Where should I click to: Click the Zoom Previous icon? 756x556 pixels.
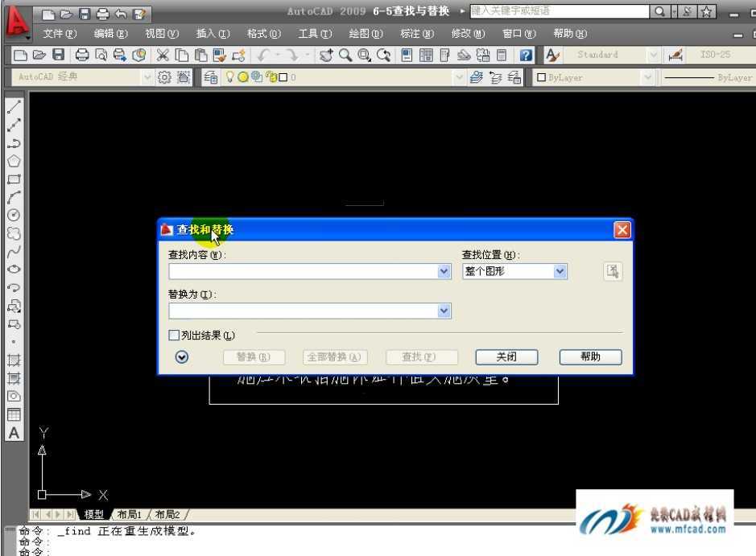click(x=384, y=55)
